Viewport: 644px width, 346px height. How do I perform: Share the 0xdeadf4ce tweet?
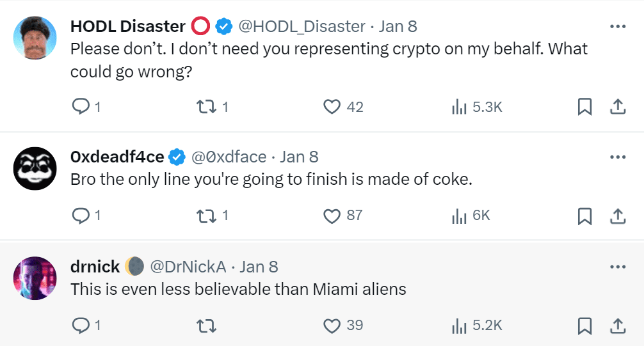click(617, 216)
